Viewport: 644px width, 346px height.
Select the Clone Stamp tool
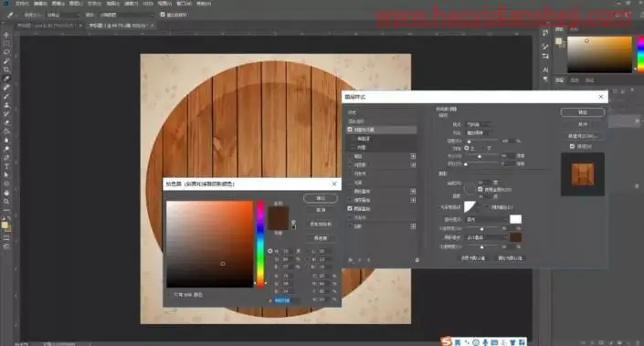point(6,105)
